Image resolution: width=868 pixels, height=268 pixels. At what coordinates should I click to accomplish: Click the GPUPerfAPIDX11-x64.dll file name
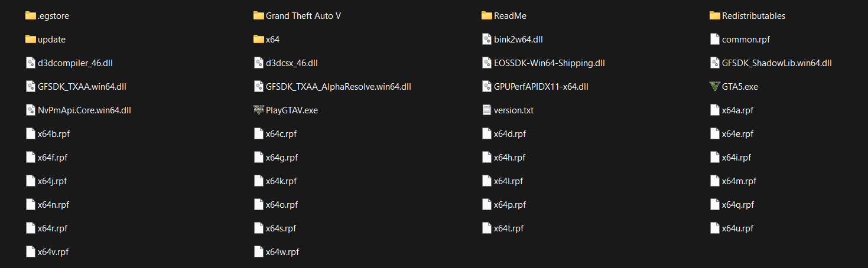click(x=541, y=87)
